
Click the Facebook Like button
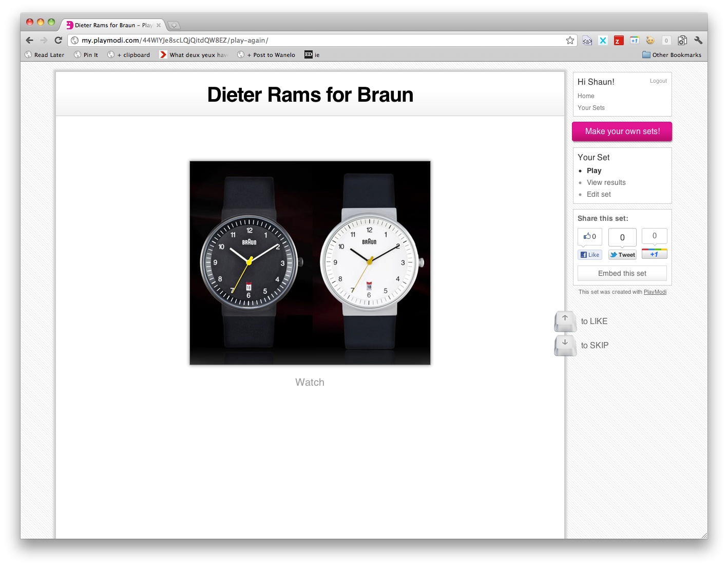(x=590, y=255)
